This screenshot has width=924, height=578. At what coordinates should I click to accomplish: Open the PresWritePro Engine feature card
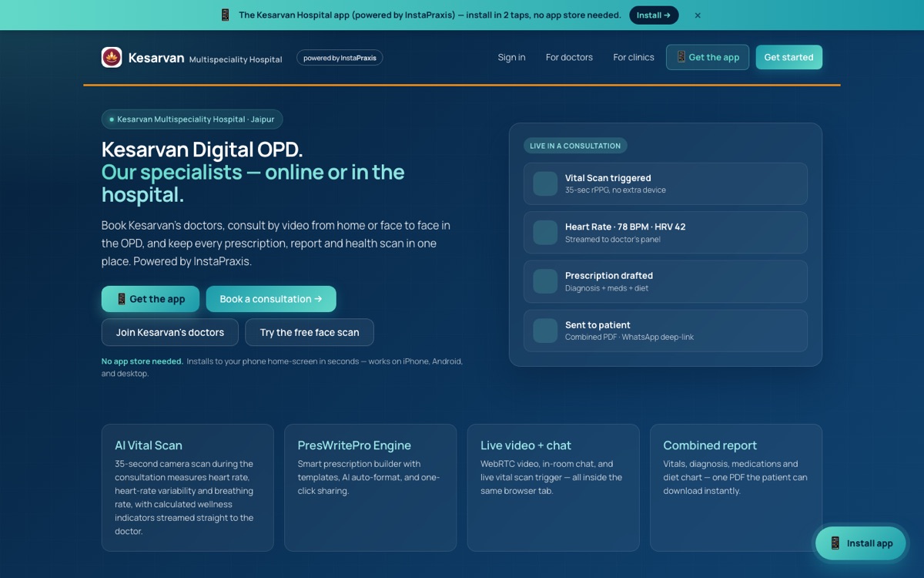tap(370, 488)
